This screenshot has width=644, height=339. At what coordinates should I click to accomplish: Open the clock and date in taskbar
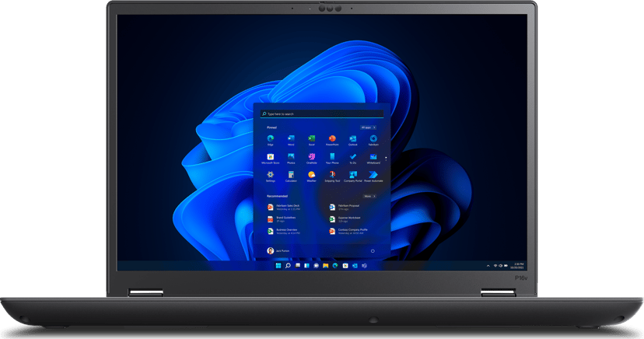tap(517, 266)
